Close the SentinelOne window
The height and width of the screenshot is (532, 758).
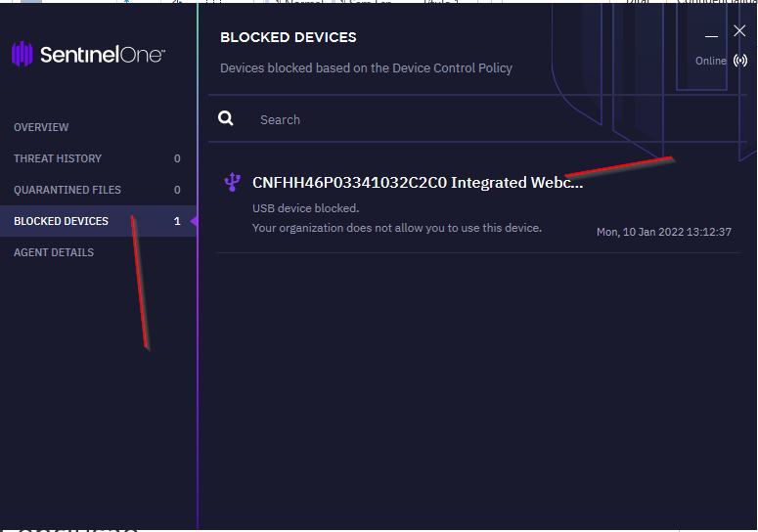[739, 31]
